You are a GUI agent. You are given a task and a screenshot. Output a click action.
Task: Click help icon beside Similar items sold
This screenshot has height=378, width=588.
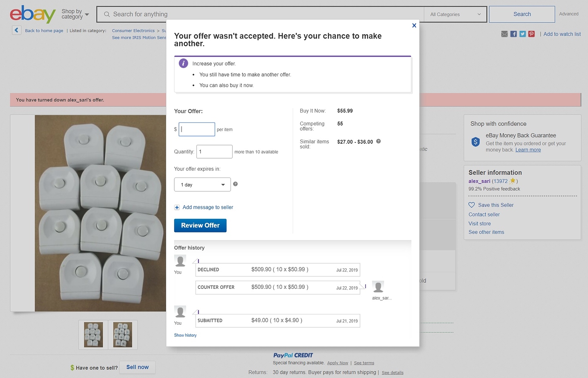pyautogui.click(x=378, y=141)
